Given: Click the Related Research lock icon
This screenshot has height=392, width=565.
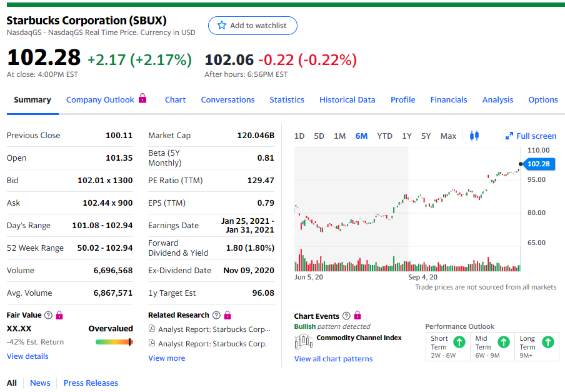Looking at the screenshot, I should [x=227, y=315].
